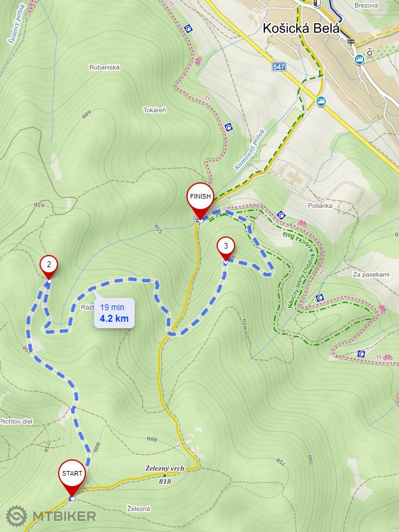This screenshot has width=399, height=532.
Task: Click the Polianka place label
Action: [x=320, y=206]
